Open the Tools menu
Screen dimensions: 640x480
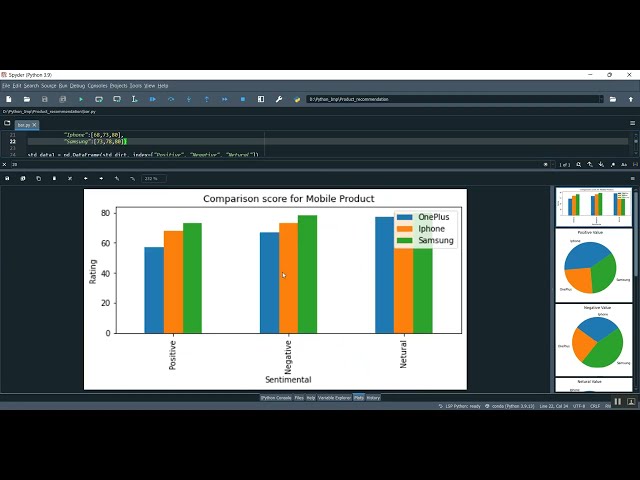pyautogui.click(x=136, y=86)
